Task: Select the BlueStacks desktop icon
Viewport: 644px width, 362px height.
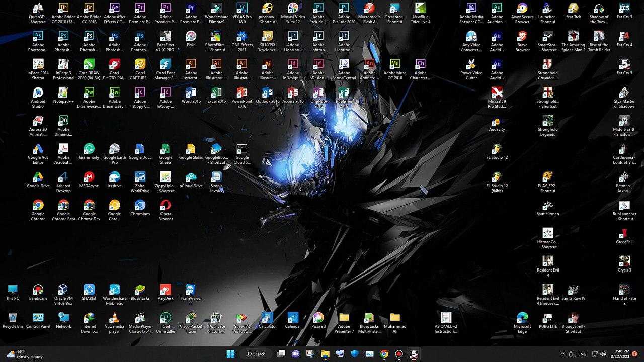Action: [140, 292]
